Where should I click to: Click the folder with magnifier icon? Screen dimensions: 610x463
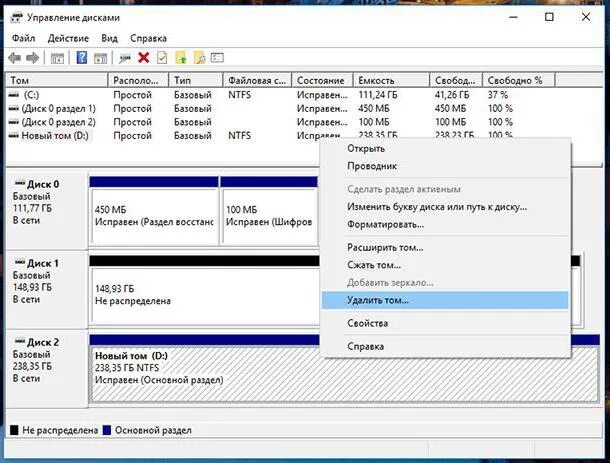[199, 58]
